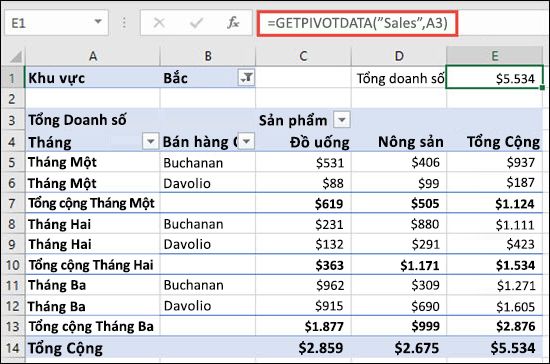The image size is (550, 364).
Task: Click the 'Tổng doanh số' label in D1
Action: [x=400, y=78]
